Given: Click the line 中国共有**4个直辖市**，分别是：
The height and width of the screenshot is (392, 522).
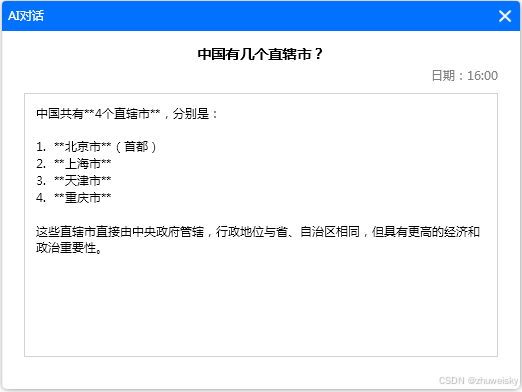Looking at the screenshot, I should click(127, 114).
